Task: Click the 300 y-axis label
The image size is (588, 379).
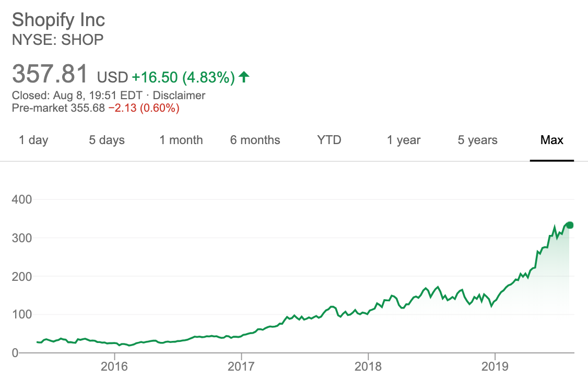Action: click(22, 238)
